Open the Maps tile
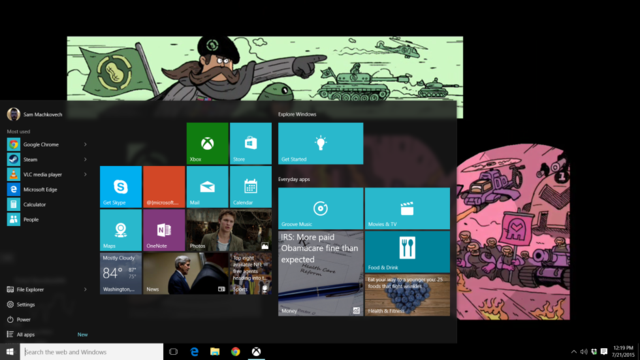640x360 pixels. coord(121,230)
